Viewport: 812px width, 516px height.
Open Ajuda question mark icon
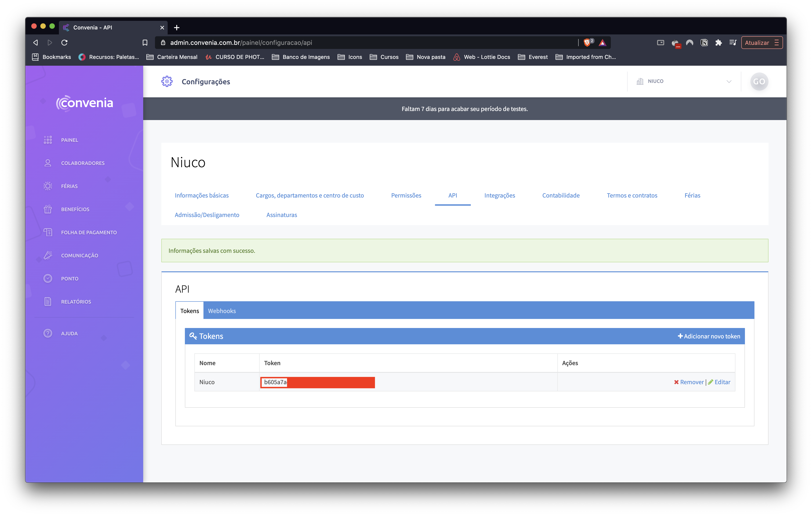tap(48, 333)
